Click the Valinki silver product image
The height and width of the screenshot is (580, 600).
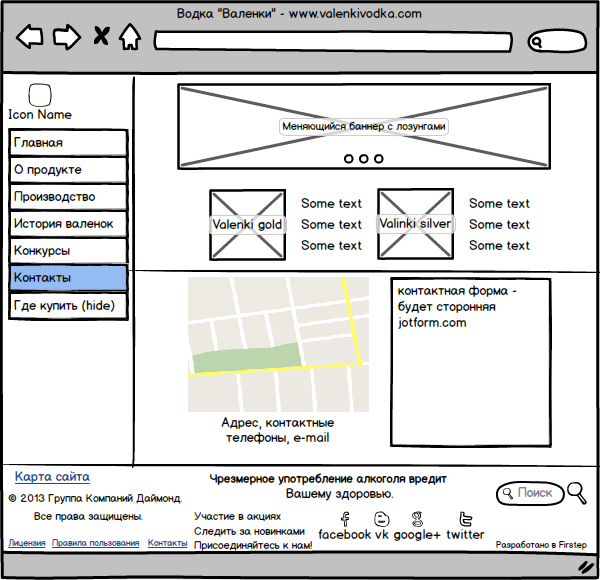pyautogui.click(x=416, y=224)
